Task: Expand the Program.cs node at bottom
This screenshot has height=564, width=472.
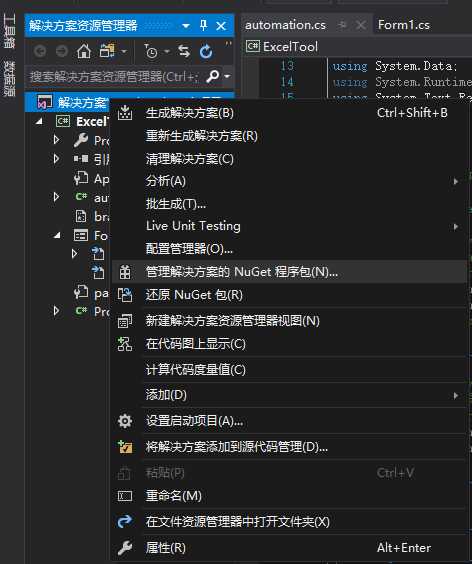Action: (56, 311)
